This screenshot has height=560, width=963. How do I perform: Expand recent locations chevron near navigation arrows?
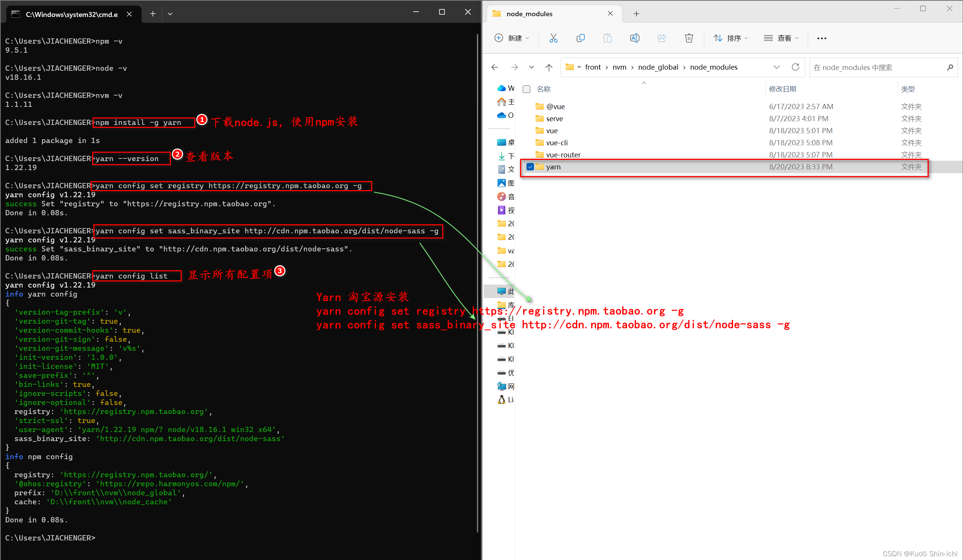[x=532, y=67]
